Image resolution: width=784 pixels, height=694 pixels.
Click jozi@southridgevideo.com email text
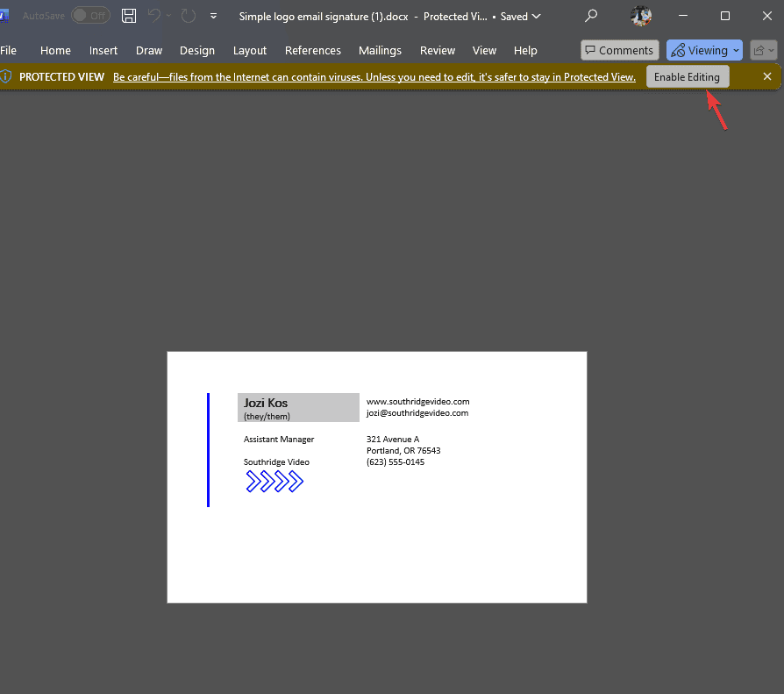[417, 413]
